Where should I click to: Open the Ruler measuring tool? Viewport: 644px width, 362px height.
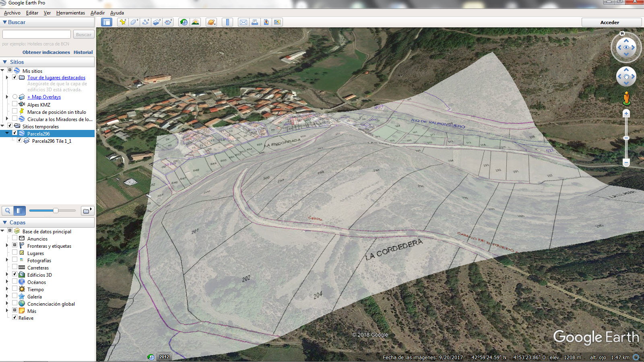[x=227, y=22]
